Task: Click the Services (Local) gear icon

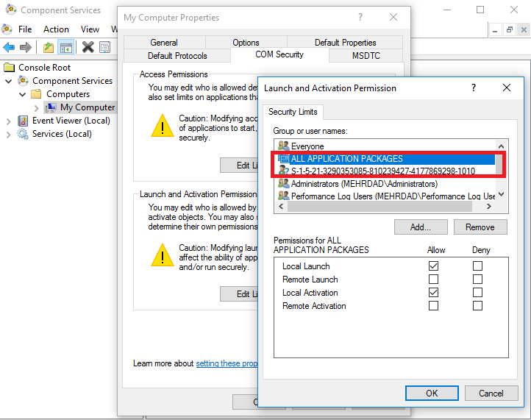Action: 23,134
